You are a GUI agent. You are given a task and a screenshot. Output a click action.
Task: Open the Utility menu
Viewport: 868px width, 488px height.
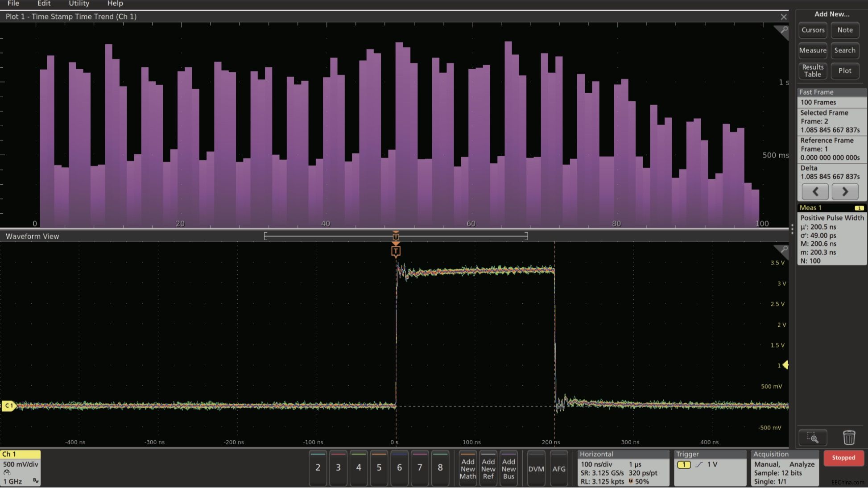pos(79,4)
